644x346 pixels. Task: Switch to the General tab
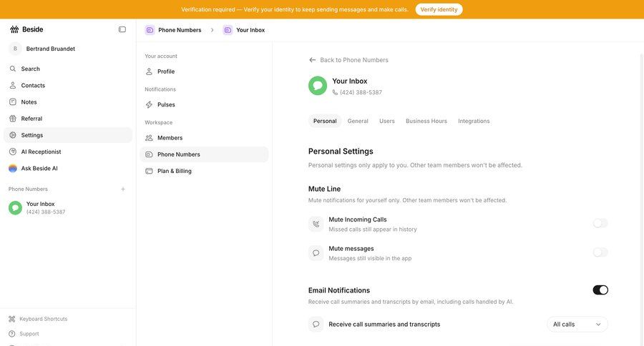click(358, 121)
